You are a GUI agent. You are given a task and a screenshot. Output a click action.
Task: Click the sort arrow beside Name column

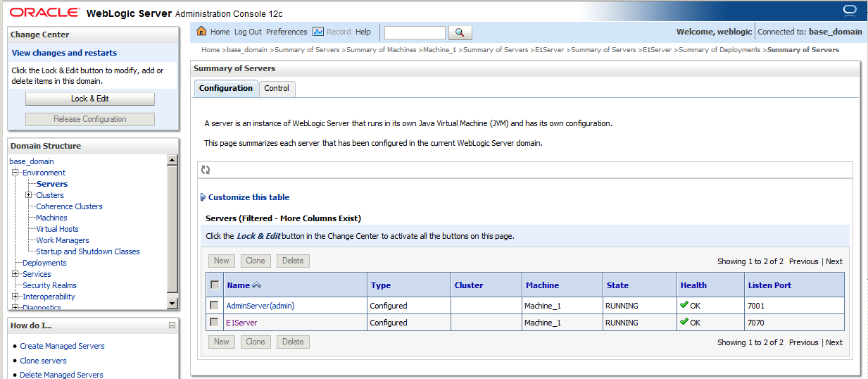256,285
